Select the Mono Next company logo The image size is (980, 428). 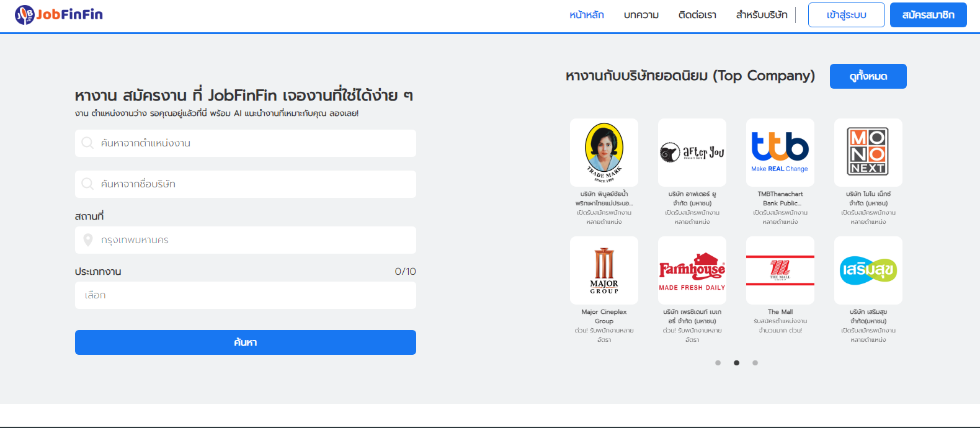tap(868, 152)
